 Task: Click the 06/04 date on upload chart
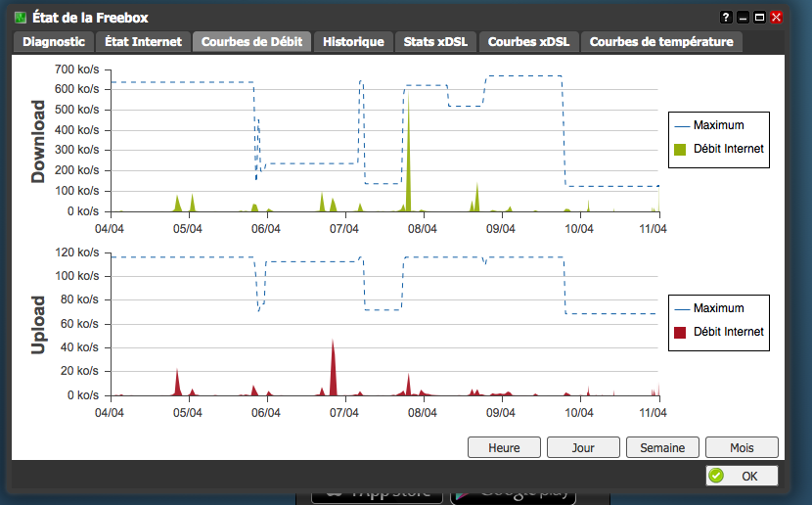point(266,413)
